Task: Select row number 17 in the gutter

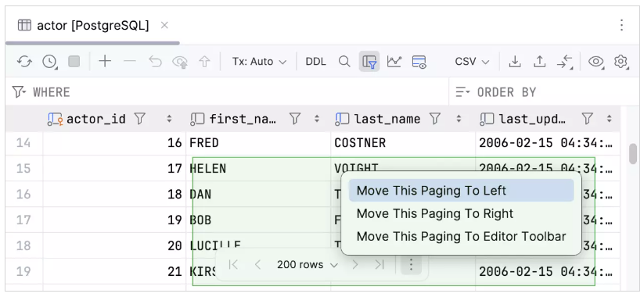Action: point(23,220)
